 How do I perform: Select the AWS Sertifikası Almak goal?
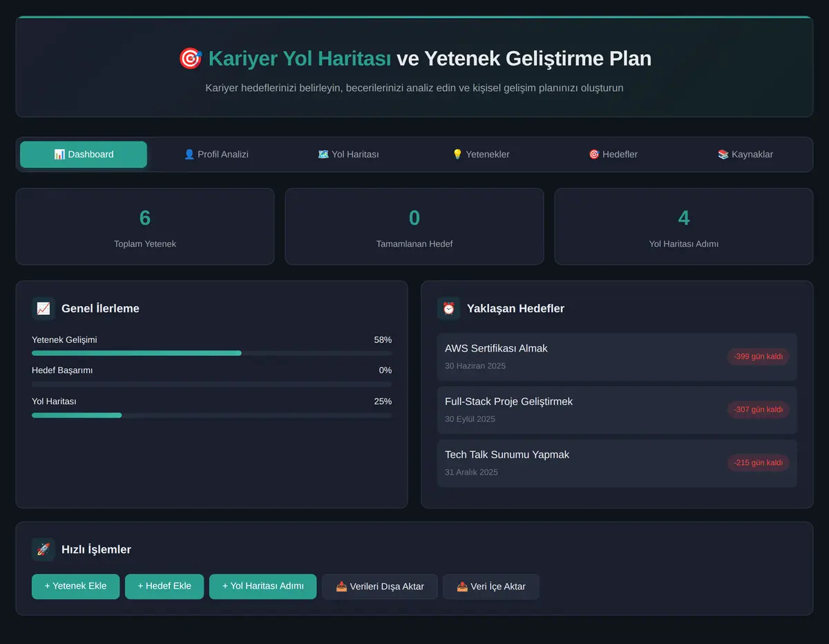coord(617,357)
